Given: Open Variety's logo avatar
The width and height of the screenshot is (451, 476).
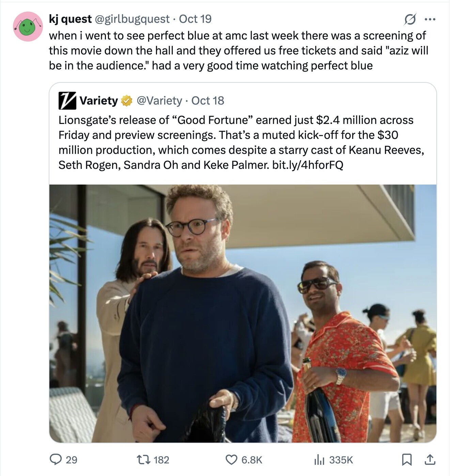Looking at the screenshot, I should click(x=67, y=101).
